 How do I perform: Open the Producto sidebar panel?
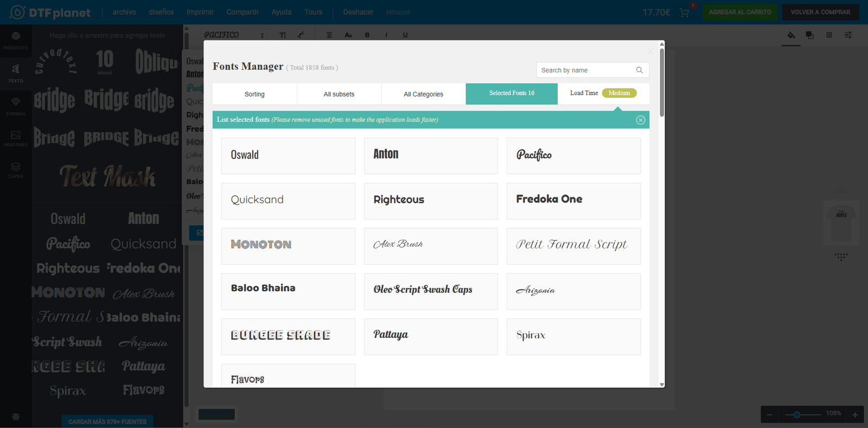click(x=16, y=40)
